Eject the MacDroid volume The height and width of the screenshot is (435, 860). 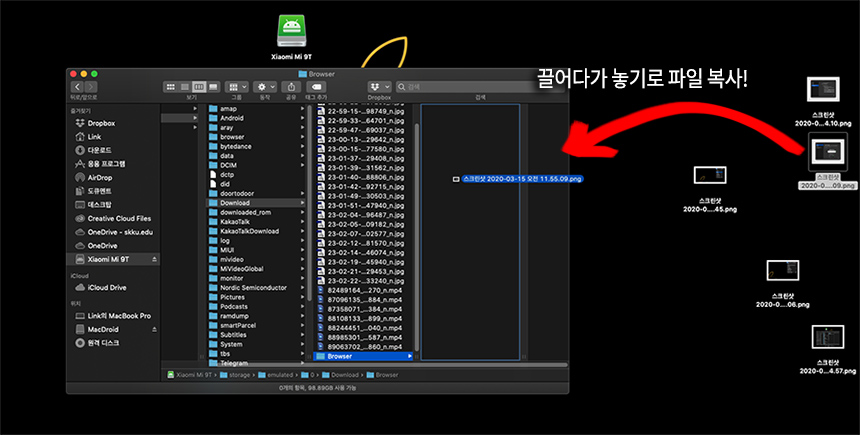pos(154,329)
